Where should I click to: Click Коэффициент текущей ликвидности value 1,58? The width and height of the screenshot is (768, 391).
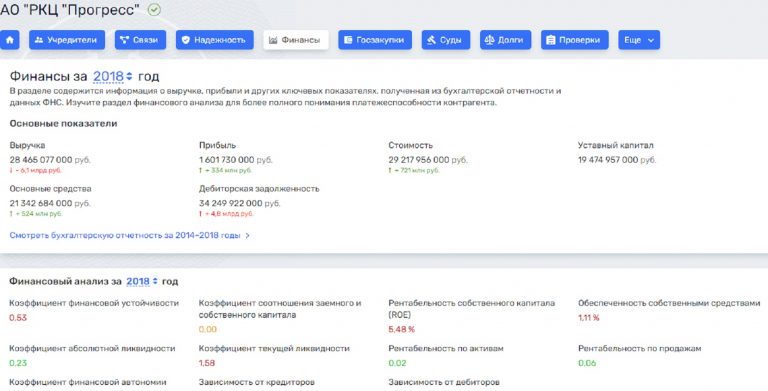coord(207,363)
